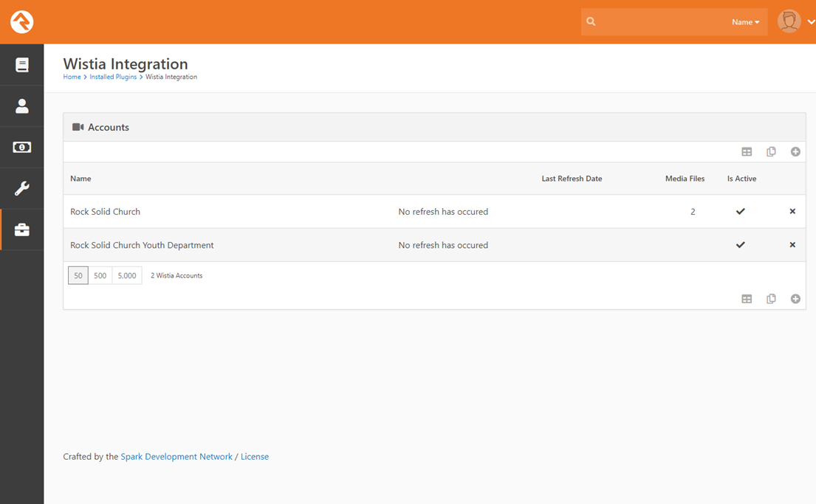816x504 pixels.
Task: Open the Rock Solid Church Youth Department row
Action: pyautogui.click(x=434, y=244)
